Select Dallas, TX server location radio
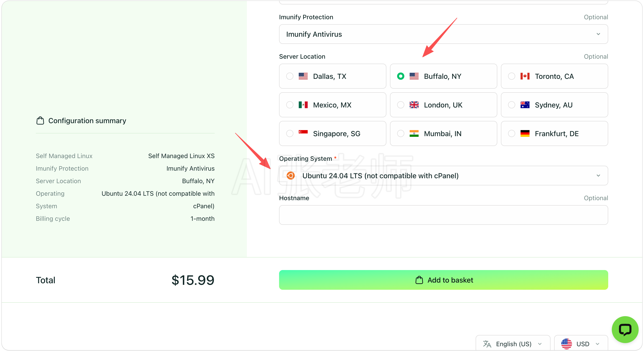The height and width of the screenshot is (352, 644). (290, 76)
